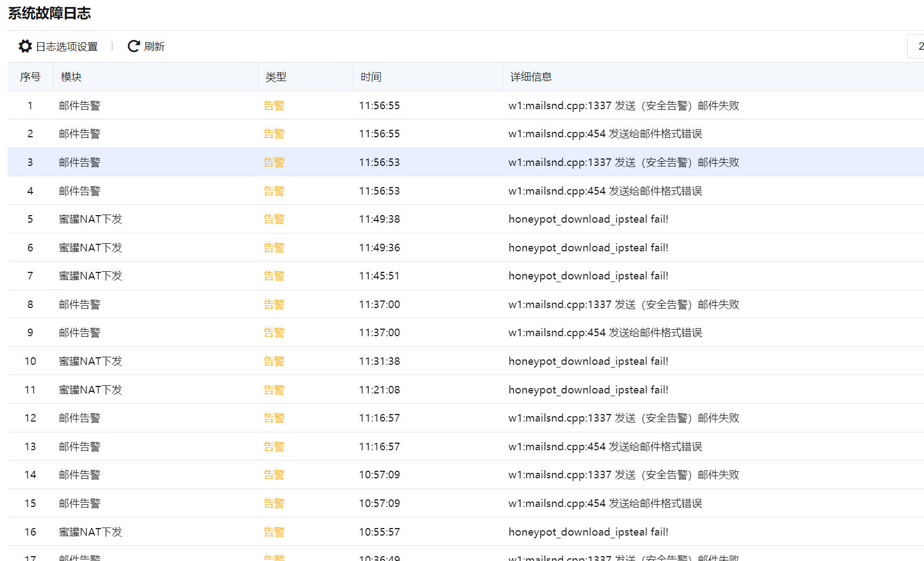Click the gear icon for log options

point(25,46)
